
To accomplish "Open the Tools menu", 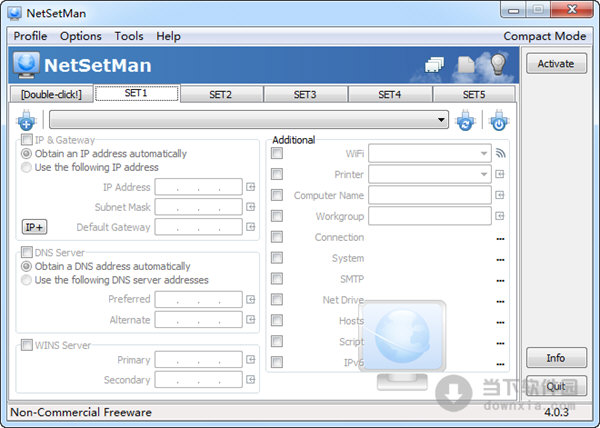I will [129, 36].
